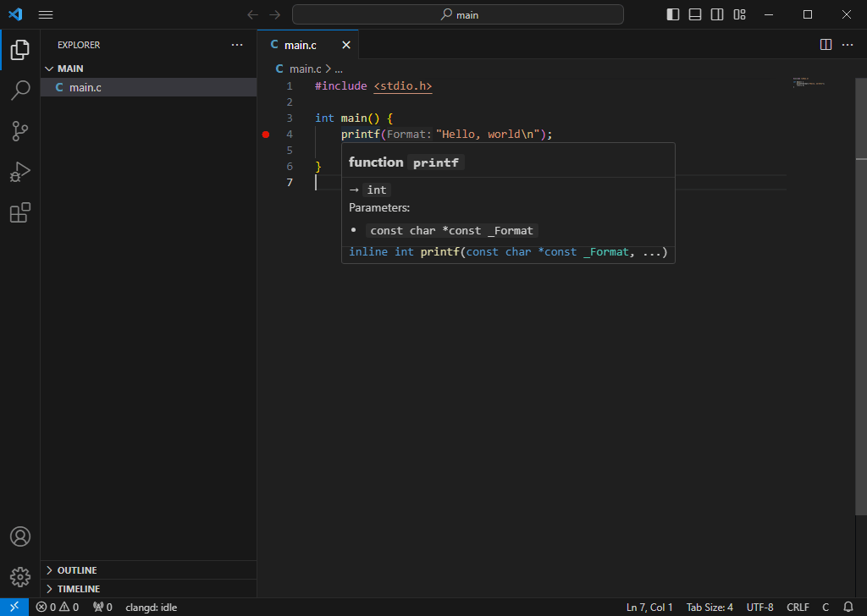867x616 pixels.
Task: Select the main.c editor tab
Action: (x=307, y=45)
